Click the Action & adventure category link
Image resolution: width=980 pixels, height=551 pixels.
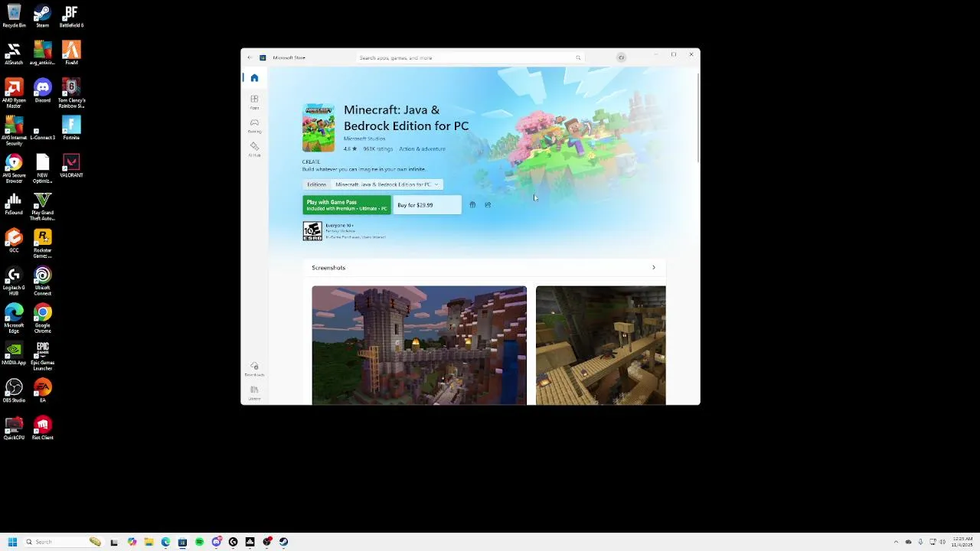[422, 149]
